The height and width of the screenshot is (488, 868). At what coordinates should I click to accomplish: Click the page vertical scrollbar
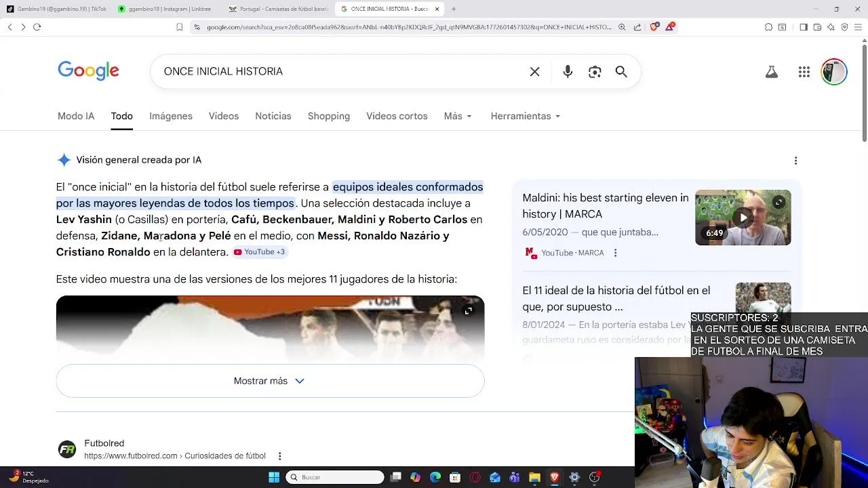pos(864,91)
